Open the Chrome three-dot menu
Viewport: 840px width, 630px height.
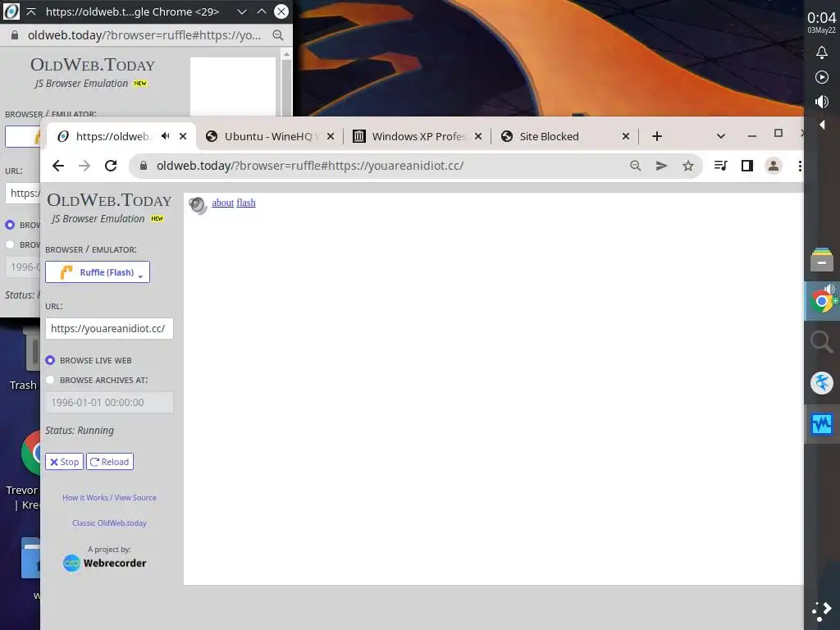coord(799,166)
